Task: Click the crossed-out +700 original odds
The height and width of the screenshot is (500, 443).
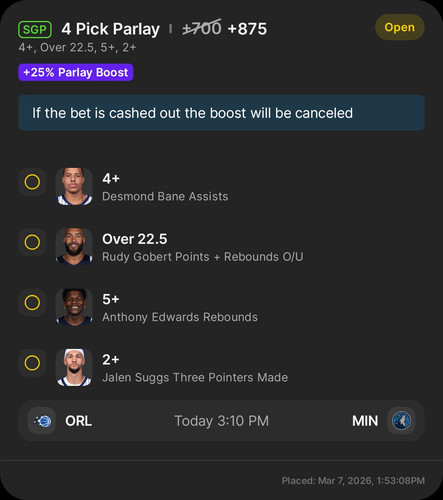Action: [202, 28]
